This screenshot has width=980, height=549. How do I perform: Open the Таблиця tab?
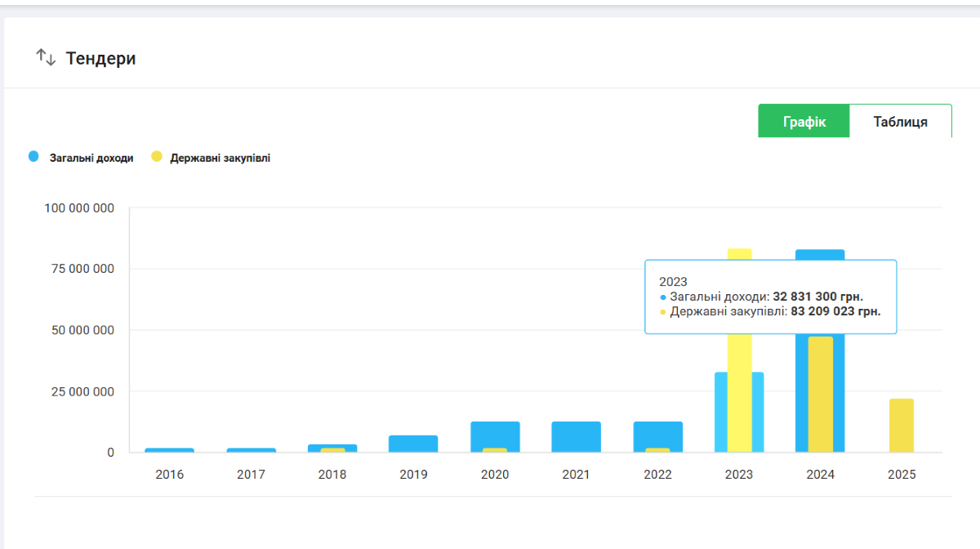(900, 122)
